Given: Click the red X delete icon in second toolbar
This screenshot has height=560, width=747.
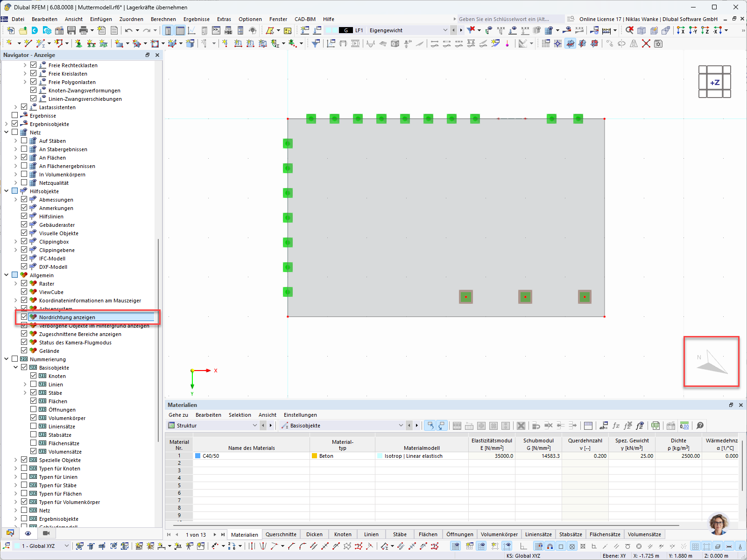Looking at the screenshot, I should [x=646, y=43].
